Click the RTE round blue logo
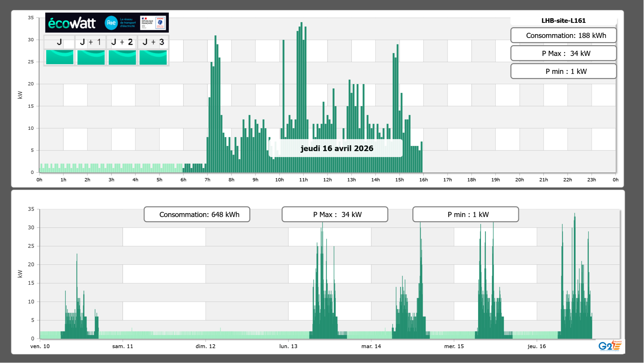Image resolution: width=644 pixels, height=363 pixels. [x=111, y=23]
